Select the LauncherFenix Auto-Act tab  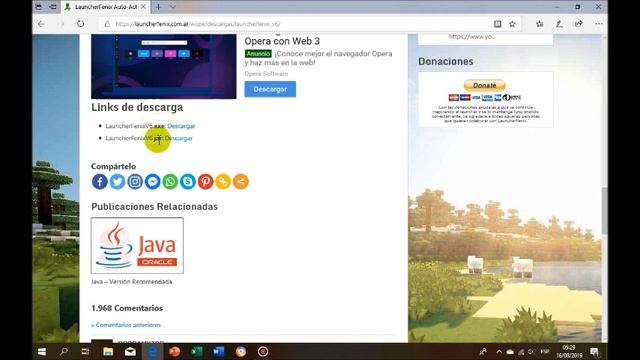pos(105,7)
